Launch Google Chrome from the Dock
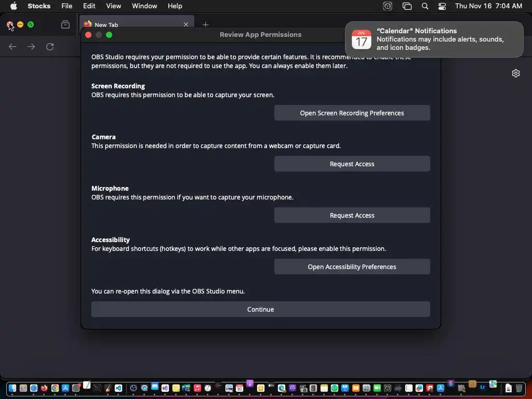The height and width of the screenshot is (399, 532). [55, 388]
